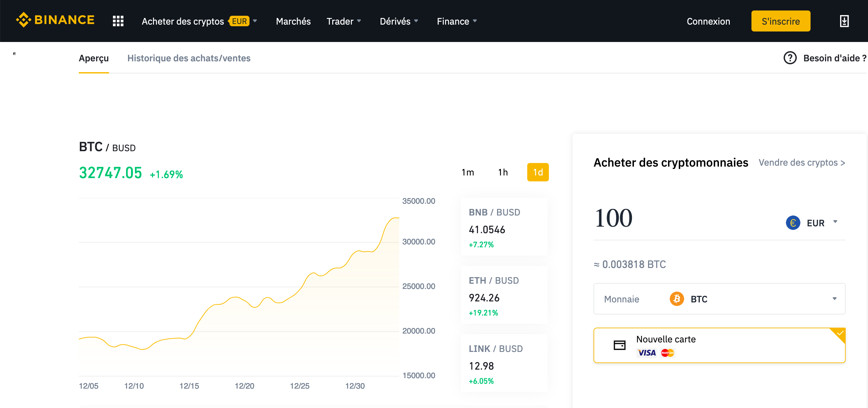The height and width of the screenshot is (408, 868).
Task: Open the Monnaie BTC dropdown
Action: coord(719,298)
